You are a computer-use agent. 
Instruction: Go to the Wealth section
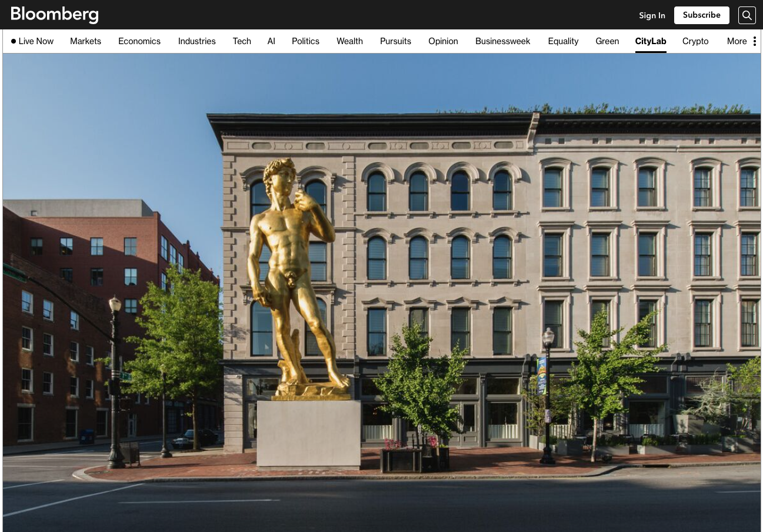349,41
